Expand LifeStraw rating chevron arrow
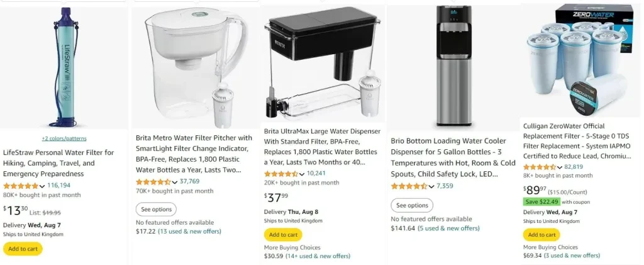 [x=42, y=186]
